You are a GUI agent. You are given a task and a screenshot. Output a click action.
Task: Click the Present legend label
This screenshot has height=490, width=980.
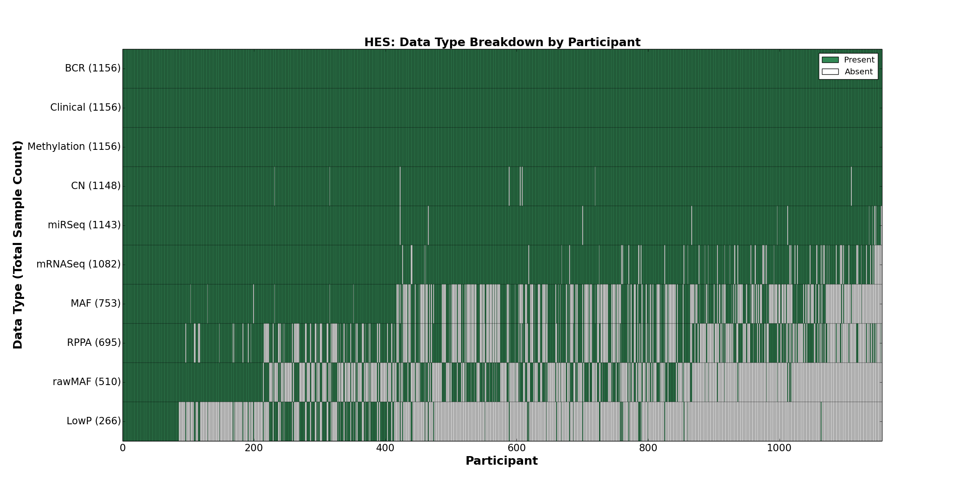(x=859, y=60)
